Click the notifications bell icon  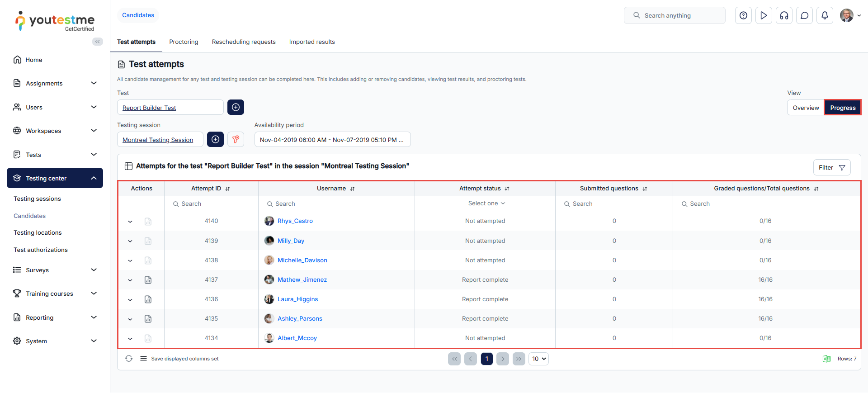(x=825, y=15)
